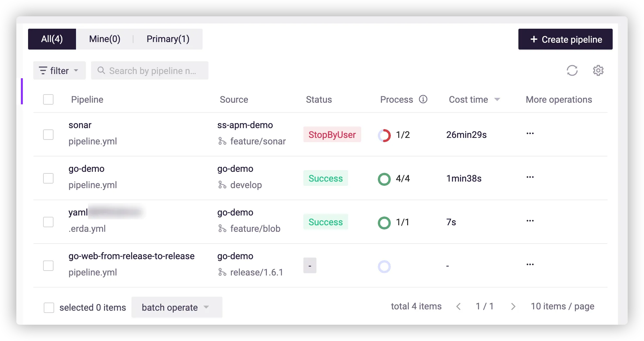
Task: Click the Create pipeline button
Action: [x=565, y=39]
